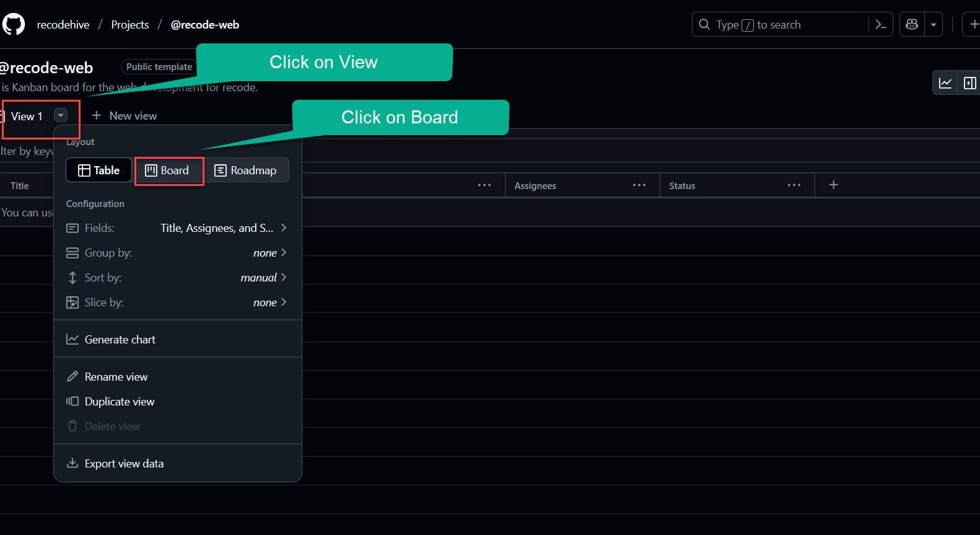Click the plus icon to add a field
Image resolution: width=980 pixels, height=535 pixels.
pos(834,185)
